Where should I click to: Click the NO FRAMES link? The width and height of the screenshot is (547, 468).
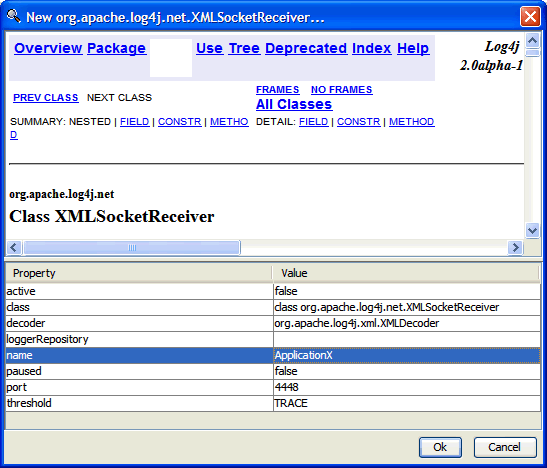point(342,90)
